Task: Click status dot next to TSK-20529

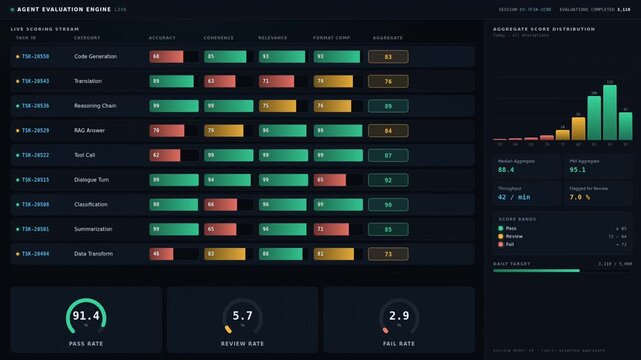Action: 18,131
